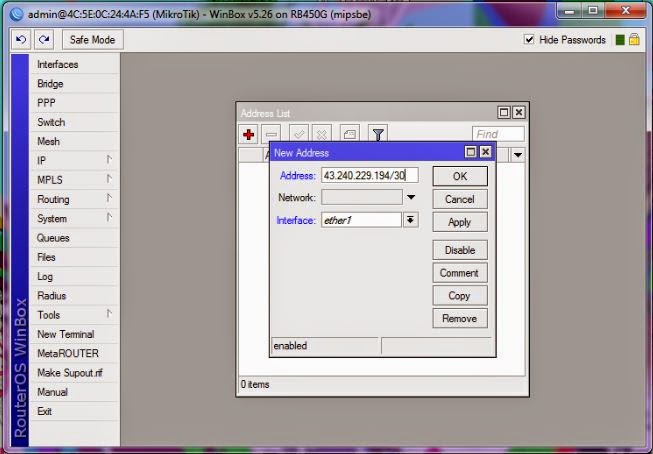Click the Cancel button
Image resolution: width=653 pixels, height=454 pixels.
coord(460,199)
